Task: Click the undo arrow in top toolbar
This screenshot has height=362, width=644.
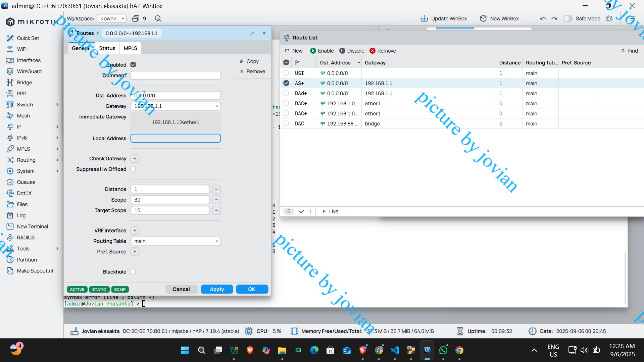Action: tap(543, 18)
